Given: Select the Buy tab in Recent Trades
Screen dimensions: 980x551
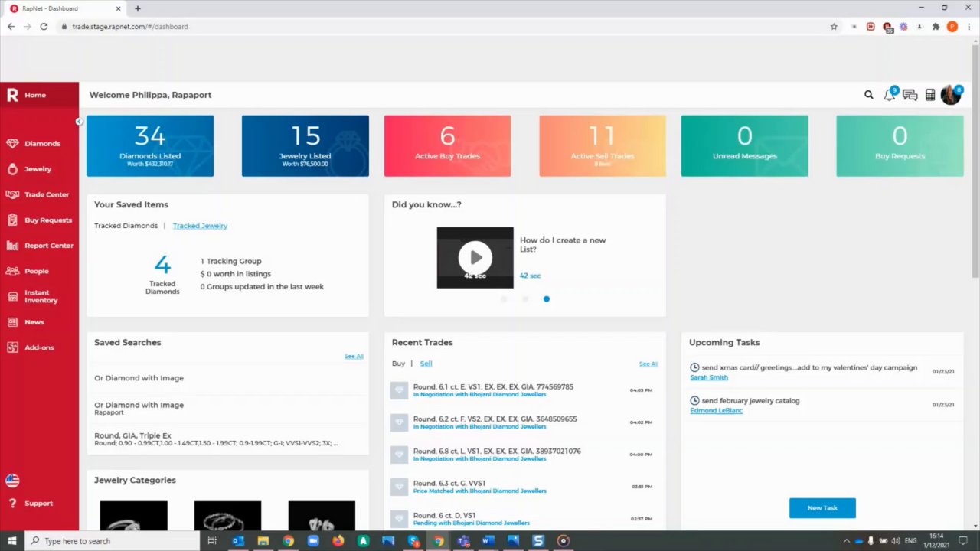Looking at the screenshot, I should pyautogui.click(x=398, y=364).
